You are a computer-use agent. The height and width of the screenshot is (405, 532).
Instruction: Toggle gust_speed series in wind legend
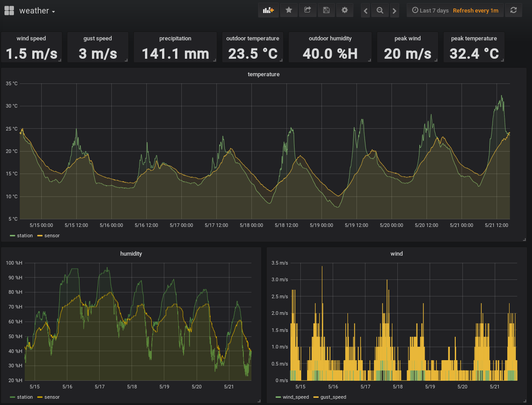[333, 397]
